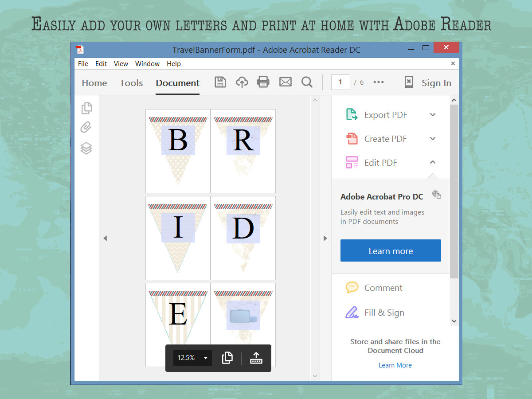Screen dimensions: 532x399
Task: Expand the Export PDF options chevron
Action: pos(433,115)
